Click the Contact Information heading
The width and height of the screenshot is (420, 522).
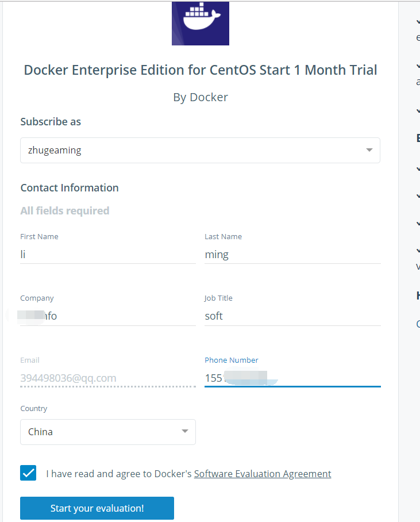(x=70, y=188)
